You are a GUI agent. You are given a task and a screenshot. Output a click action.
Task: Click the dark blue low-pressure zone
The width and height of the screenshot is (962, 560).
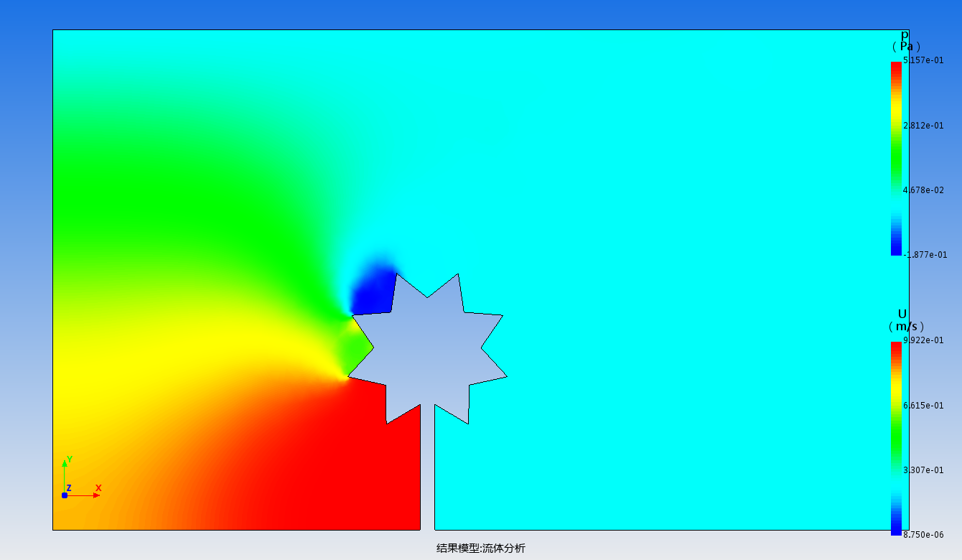tap(372, 292)
